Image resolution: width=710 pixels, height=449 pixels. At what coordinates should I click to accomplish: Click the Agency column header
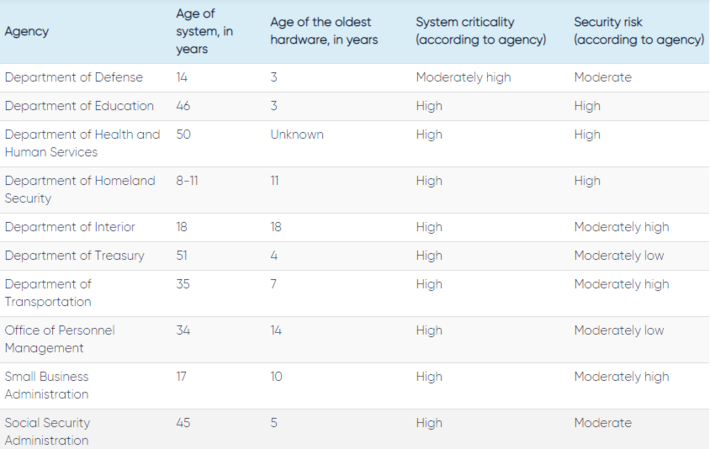point(27,31)
